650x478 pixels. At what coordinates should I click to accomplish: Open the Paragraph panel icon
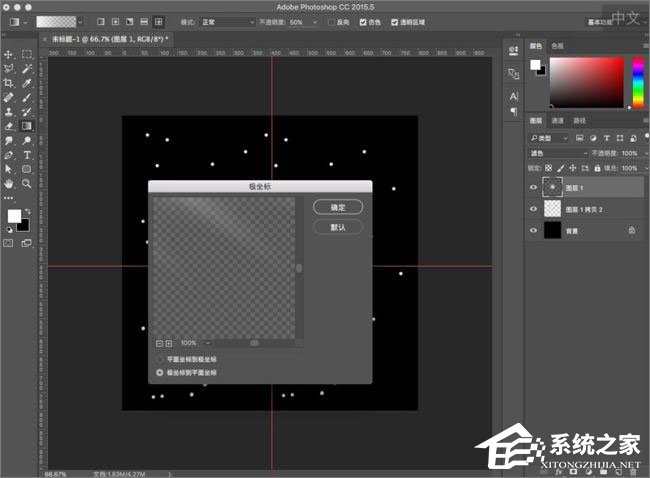point(514,112)
